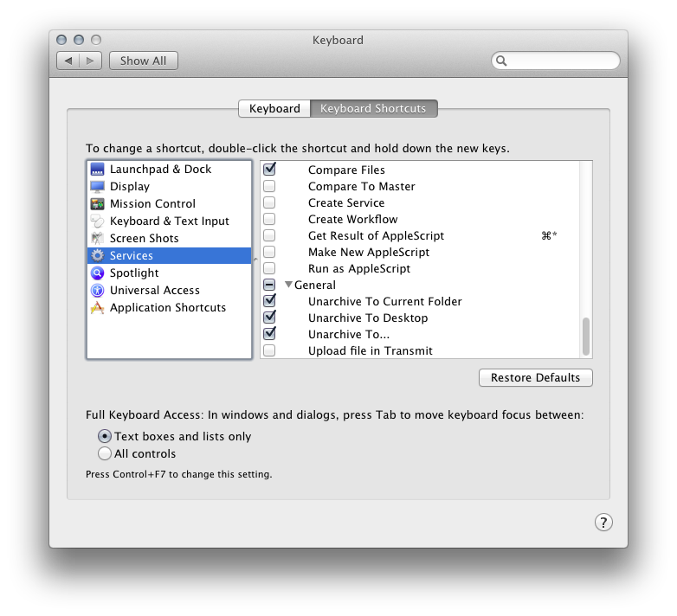The width and height of the screenshot is (677, 616).
Task: Click the Spotlight magnifier icon
Action: (x=97, y=273)
